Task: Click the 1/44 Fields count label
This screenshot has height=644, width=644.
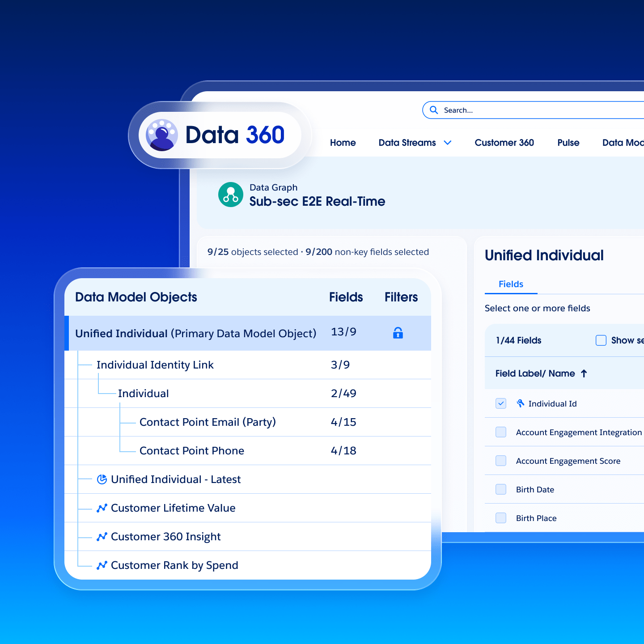Action: click(519, 340)
